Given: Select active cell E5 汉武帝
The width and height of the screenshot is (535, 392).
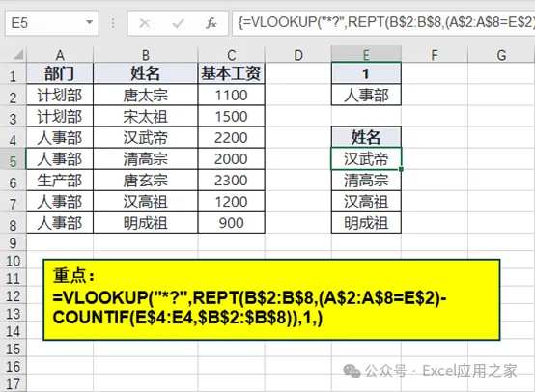Looking at the screenshot, I should click(x=366, y=158).
